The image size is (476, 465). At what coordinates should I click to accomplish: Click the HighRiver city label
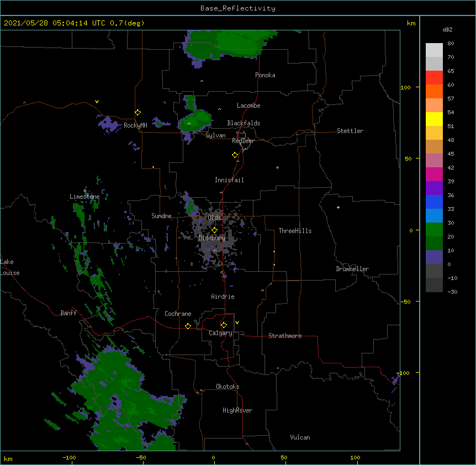pyautogui.click(x=237, y=410)
